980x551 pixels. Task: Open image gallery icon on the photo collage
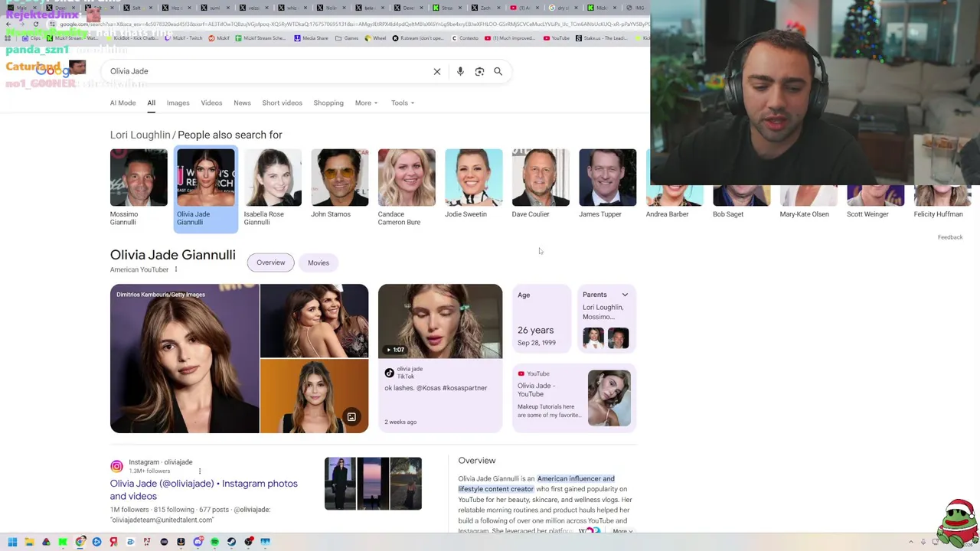[x=351, y=417]
